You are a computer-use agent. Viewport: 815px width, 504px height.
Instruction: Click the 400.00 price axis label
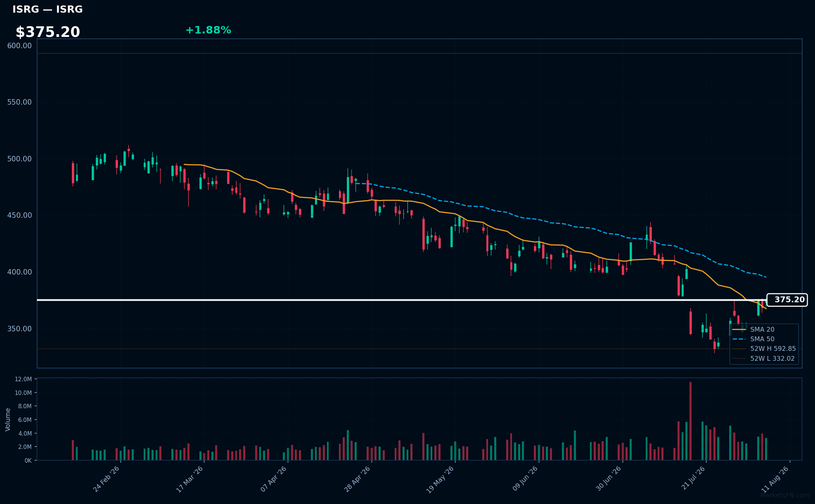coord(19,272)
